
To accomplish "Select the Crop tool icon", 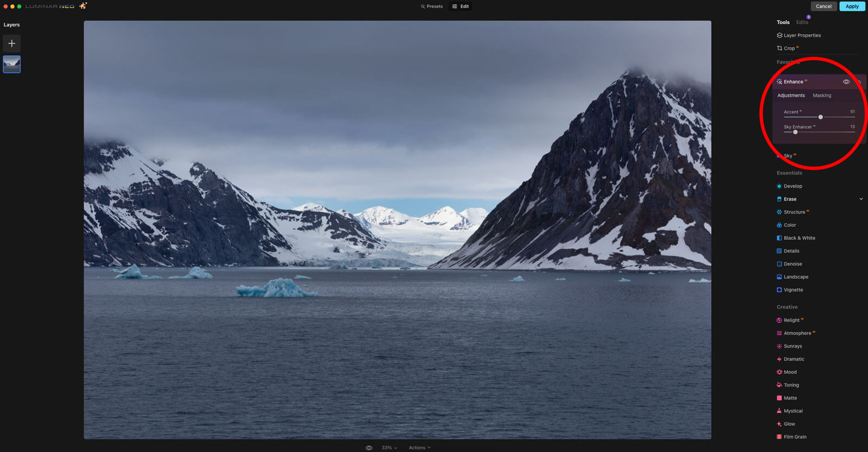I will coord(780,48).
